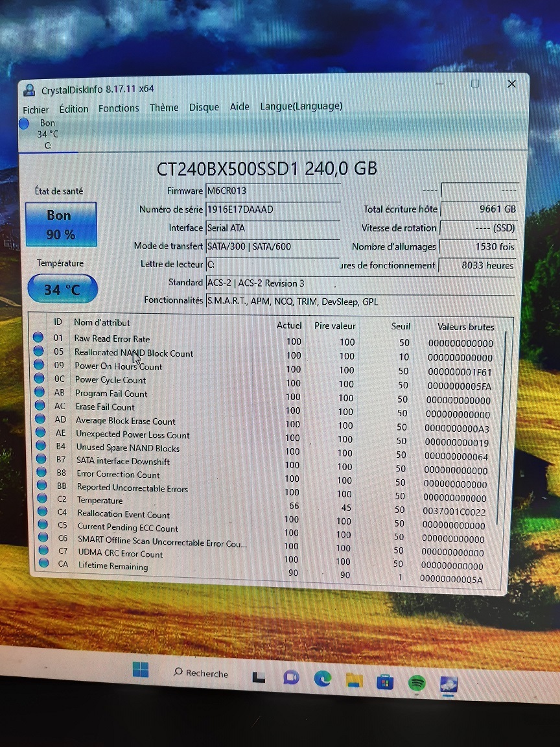Click the transfer mode field SATA/300 | SATA/600
The image size is (560, 747).
[x=272, y=246]
